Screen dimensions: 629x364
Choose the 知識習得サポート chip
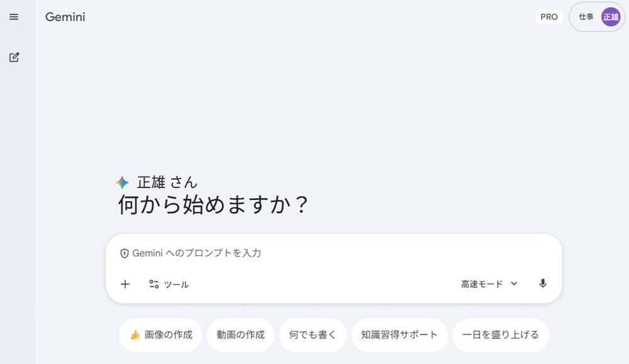pyautogui.click(x=399, y=334)
